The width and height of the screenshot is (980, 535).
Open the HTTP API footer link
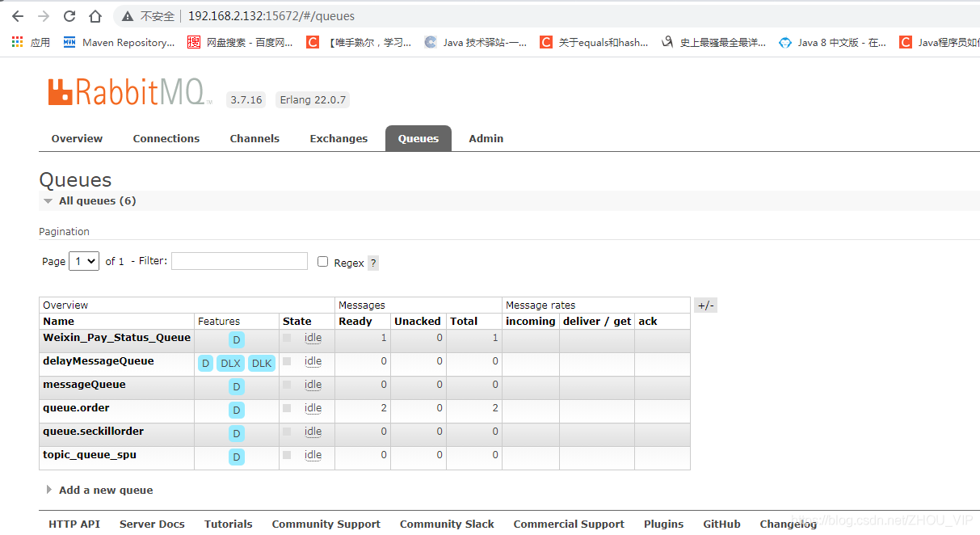coord(74,524)
